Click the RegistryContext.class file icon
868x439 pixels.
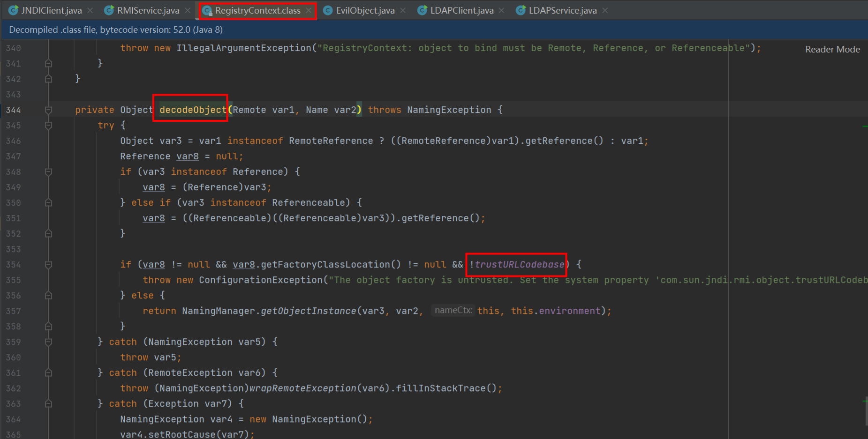207,10
